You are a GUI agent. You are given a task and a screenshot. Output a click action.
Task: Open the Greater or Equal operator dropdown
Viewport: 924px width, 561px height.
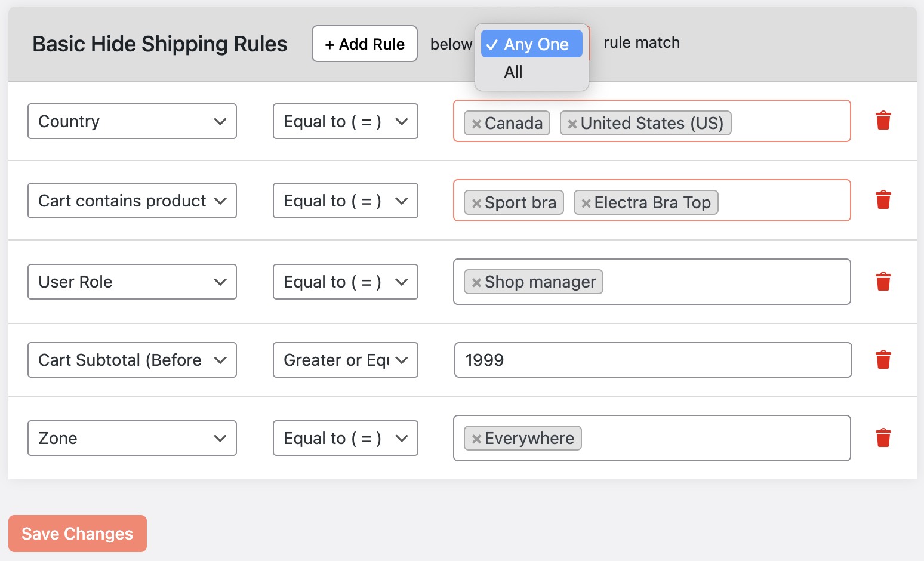pos(345,360)
